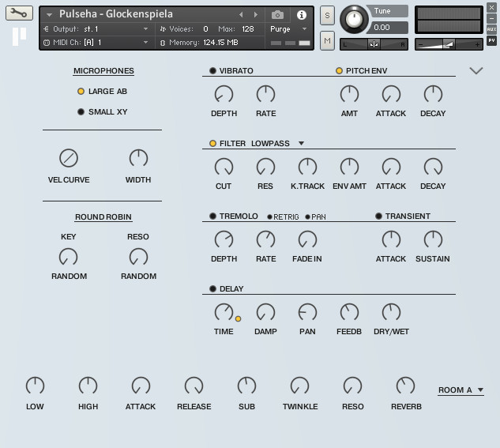The height and width of the screenshot is (448, 500).
Task: Toggle tremolo PAN option
Action: pyautogui.click(x=308, y=217)
